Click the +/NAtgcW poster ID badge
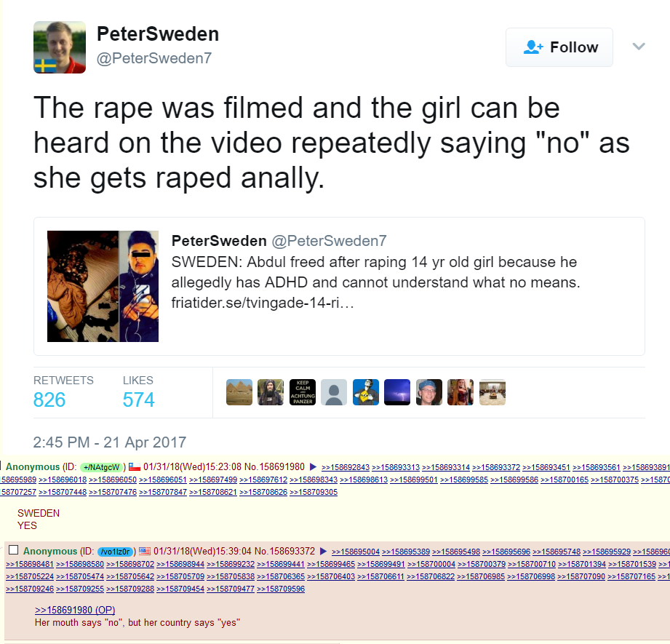This screenshot has width=670, height=644. point(102,467)
